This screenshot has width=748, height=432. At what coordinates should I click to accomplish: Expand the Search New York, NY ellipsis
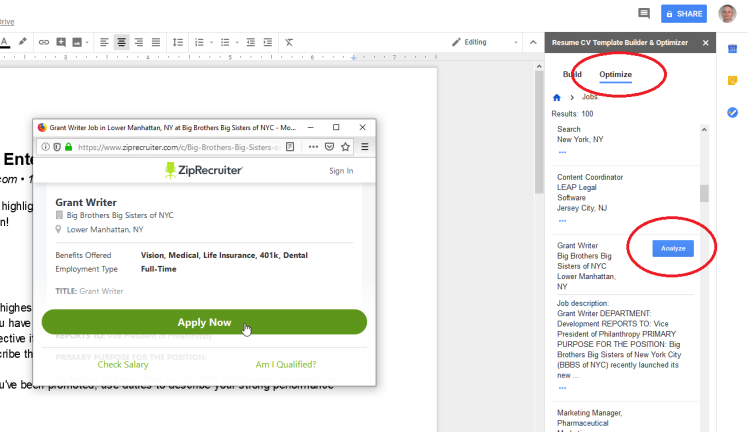click(x=562, y=153)
